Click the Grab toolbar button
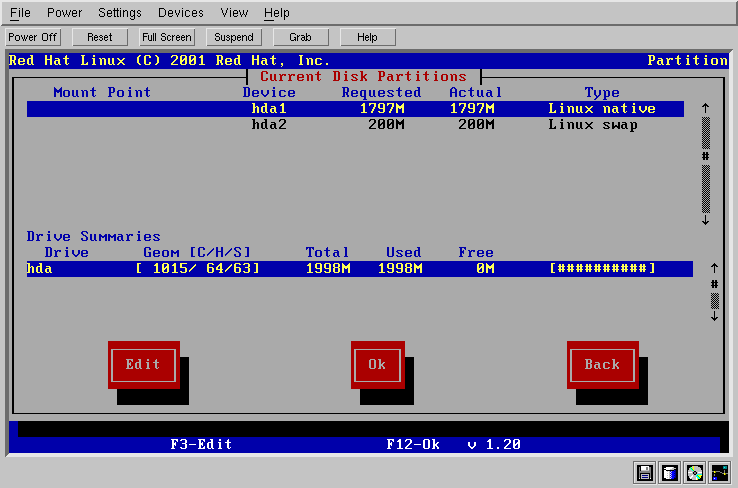Screen dimensions: 738x488 [x=300, y=37]
